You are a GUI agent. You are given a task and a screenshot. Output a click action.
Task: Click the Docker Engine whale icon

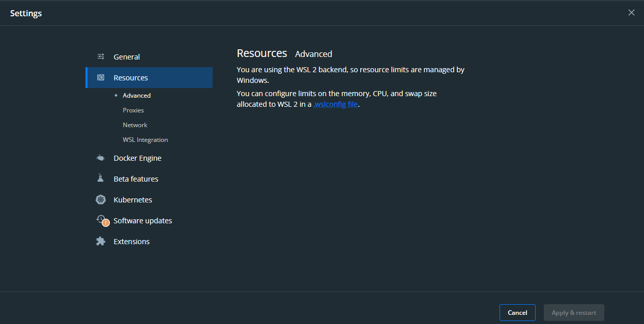click(x=101, y=158)
